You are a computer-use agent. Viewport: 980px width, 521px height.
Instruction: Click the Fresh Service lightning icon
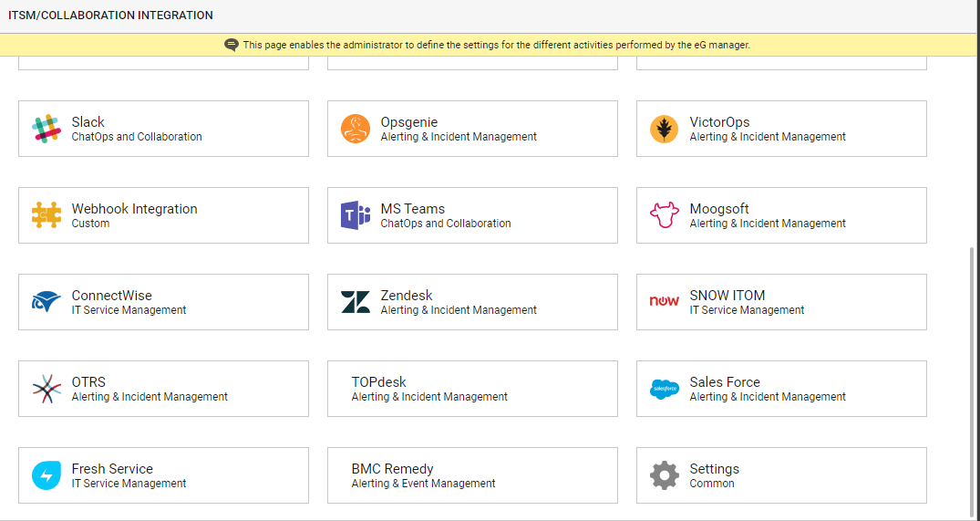coord(46,475)
